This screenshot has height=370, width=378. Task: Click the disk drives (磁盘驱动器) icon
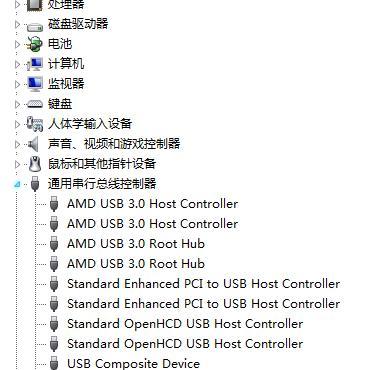(x=35, y=26)
